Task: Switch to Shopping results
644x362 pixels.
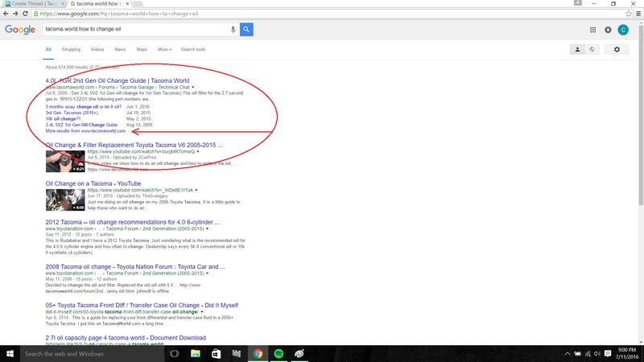Action: [71, 49]
